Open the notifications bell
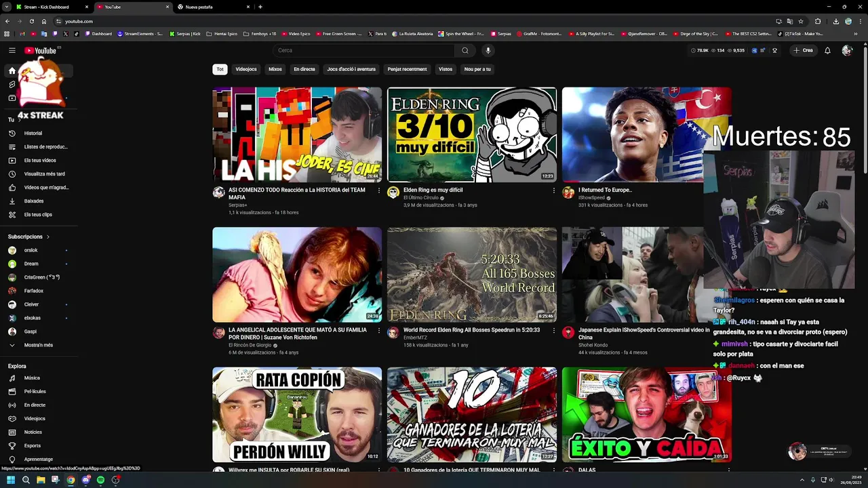The image size is (868, 488). tap(827, 50)
